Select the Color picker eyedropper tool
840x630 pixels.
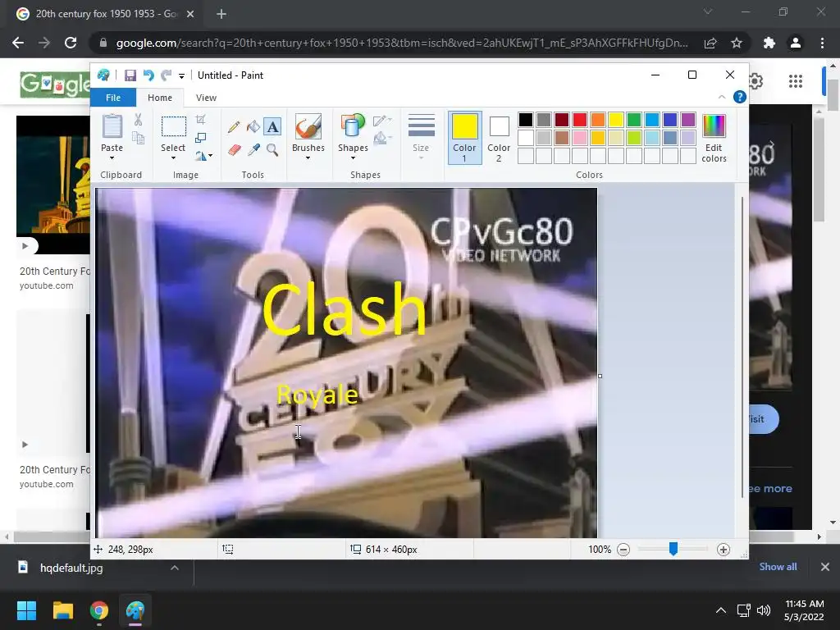pos(253,149)
